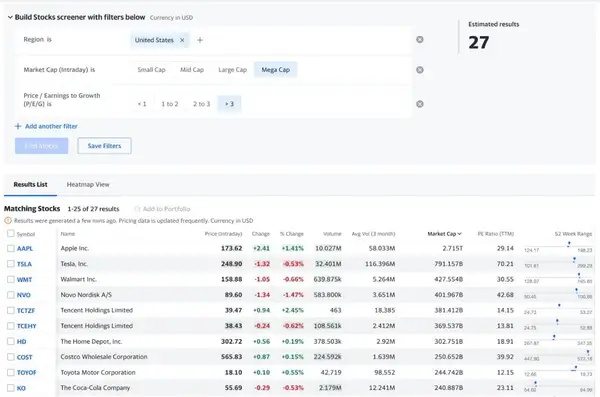This screenshot has height=397, width=600.
Task: Open the HD symbol link
Action: click(21, 341)
